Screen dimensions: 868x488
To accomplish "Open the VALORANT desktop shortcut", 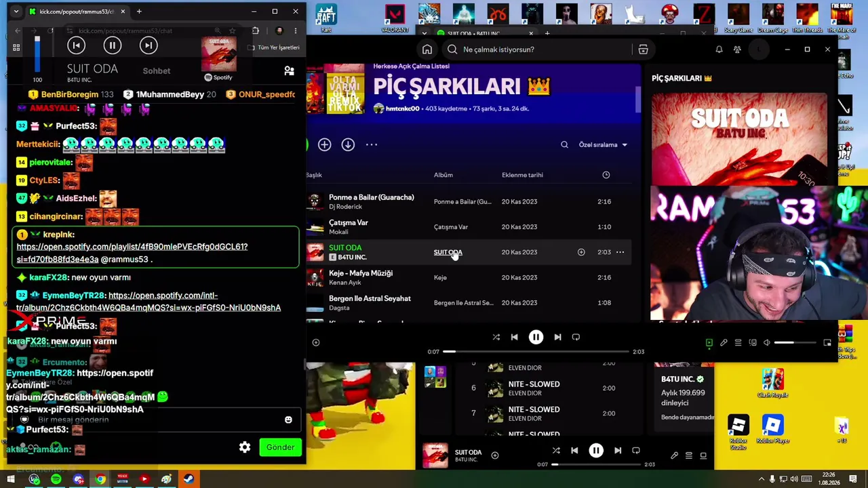I will tap(395, 17).
